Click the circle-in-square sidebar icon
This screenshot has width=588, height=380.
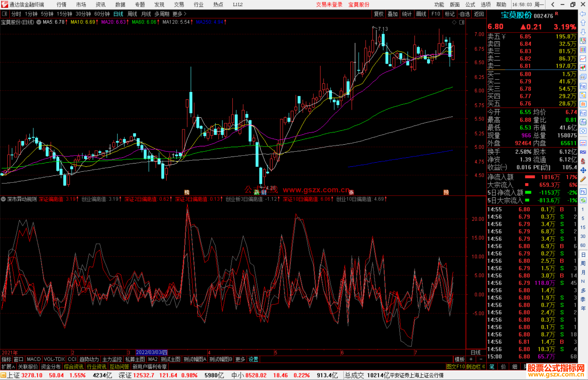583,131
